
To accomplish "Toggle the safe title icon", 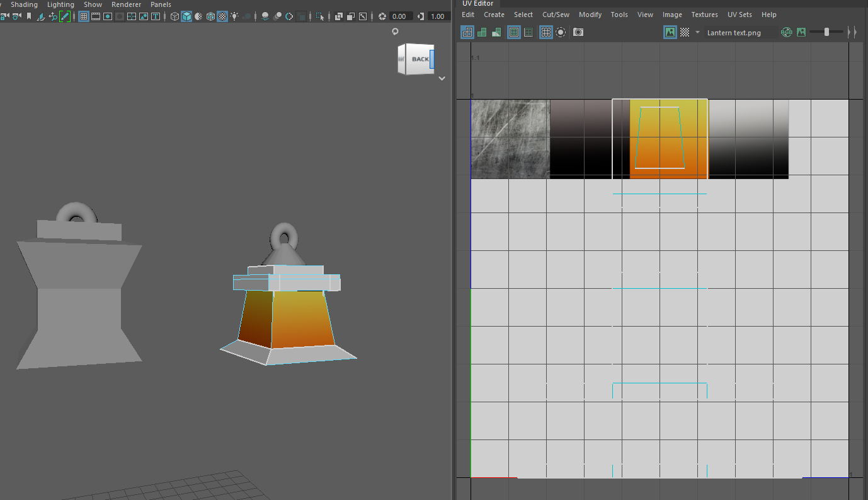I will pyautogui.click(x=155, y=16).
